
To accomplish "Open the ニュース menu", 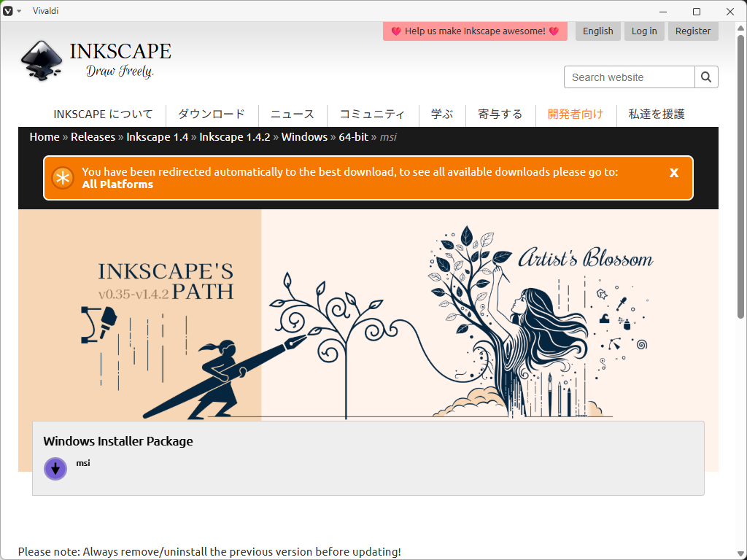I will [x=293, y=114].
